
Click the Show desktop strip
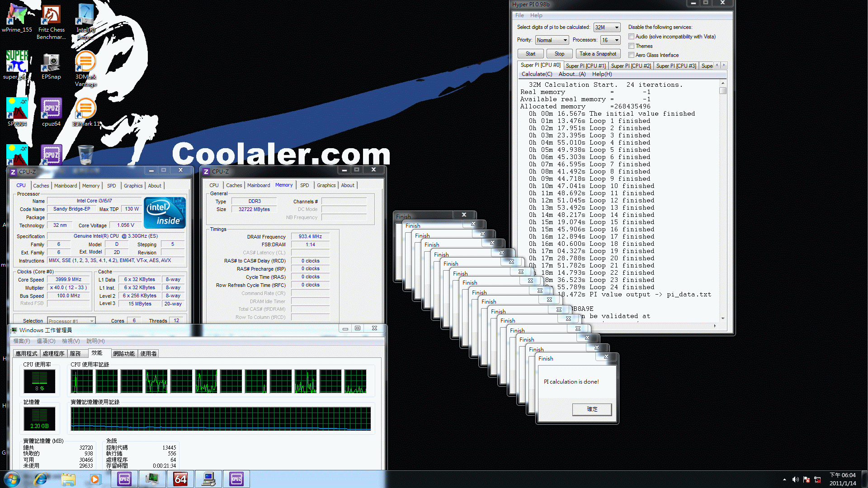click(x=864, y=479)
